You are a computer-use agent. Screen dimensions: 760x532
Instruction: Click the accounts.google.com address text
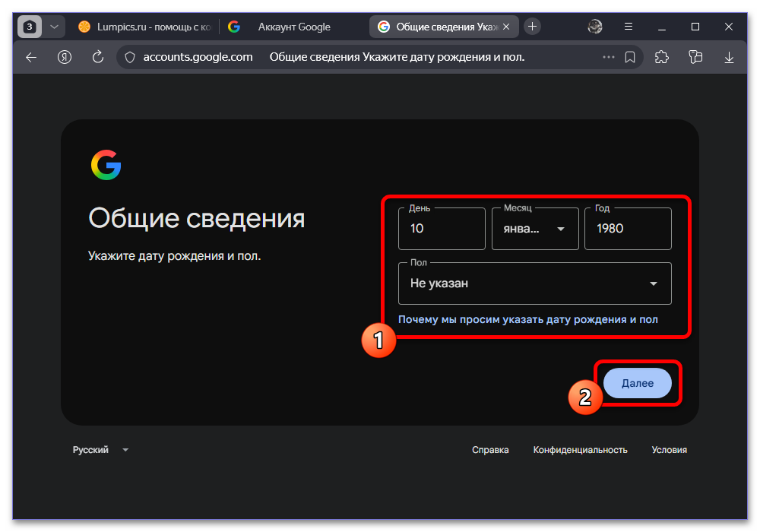click(198, 57)
